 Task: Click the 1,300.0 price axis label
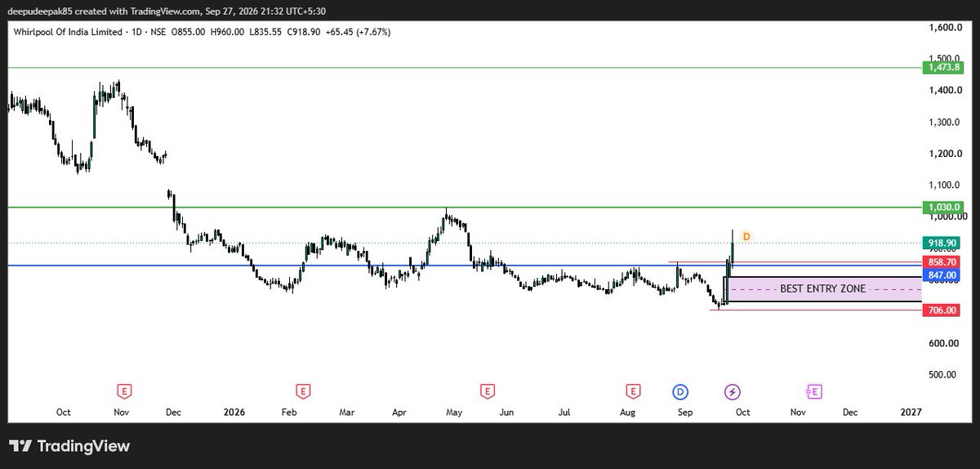pyautogui.click(x=943, y=123)
